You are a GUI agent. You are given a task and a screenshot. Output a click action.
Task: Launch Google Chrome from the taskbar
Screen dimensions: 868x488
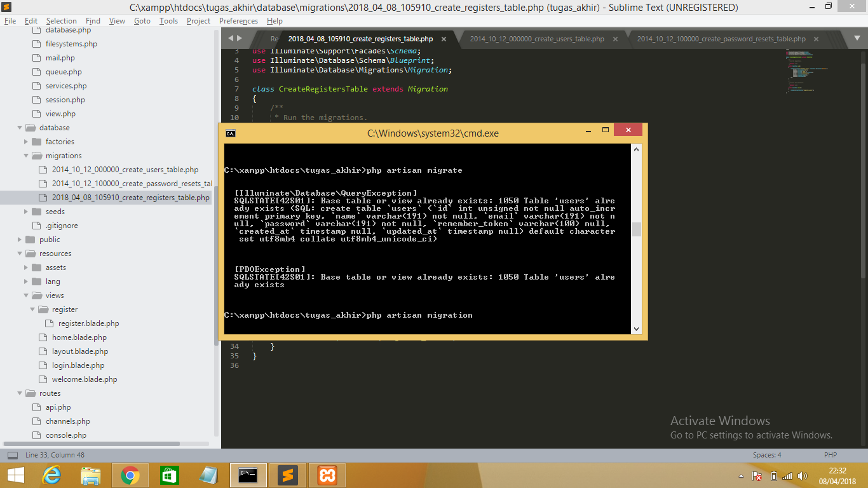130,475
